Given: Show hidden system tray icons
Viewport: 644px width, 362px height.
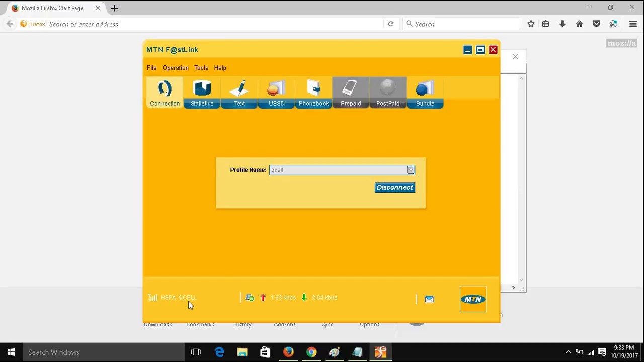Looking at the screenshot, I should pyautogui.click(x=568, y=352).
